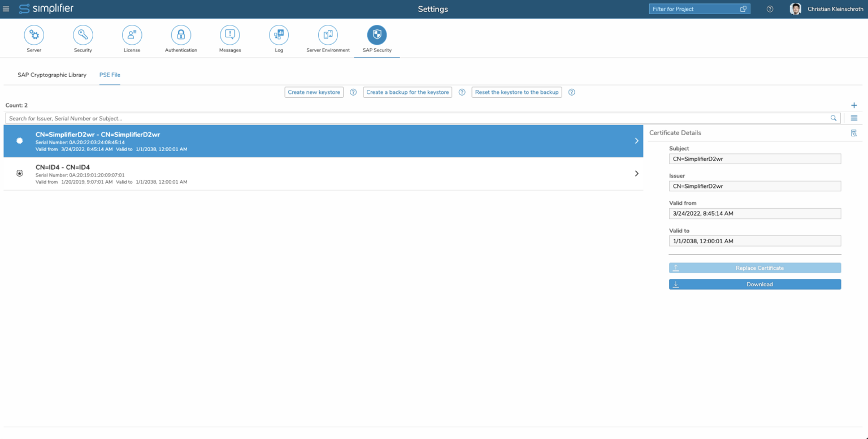
Task: Click Create a backup for the keystore
Action: (407, 92)
